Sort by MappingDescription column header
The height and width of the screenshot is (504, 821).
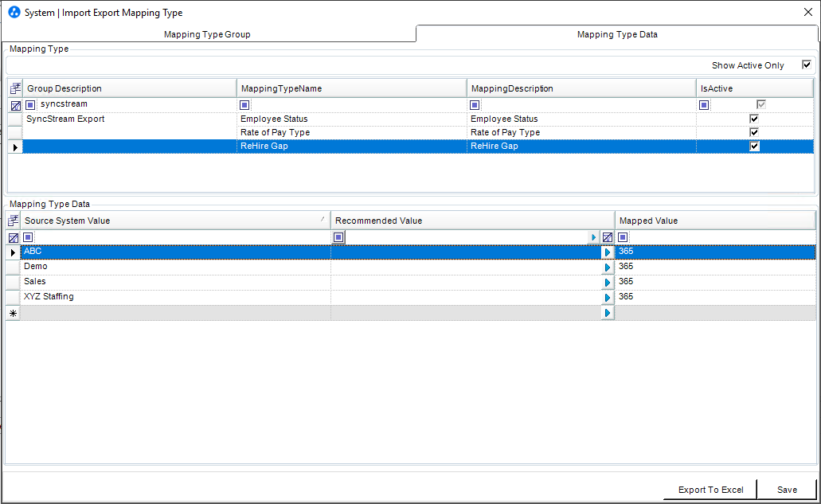(x=581, y=88)
